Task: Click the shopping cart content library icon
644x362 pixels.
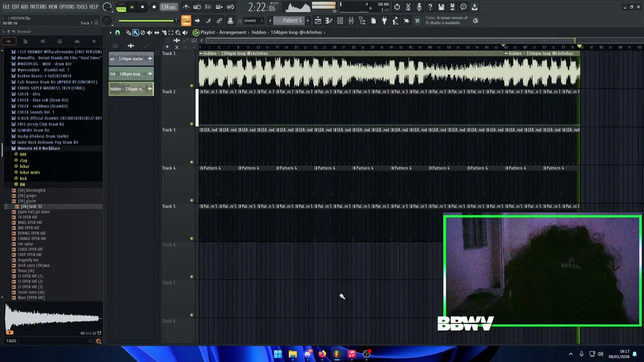Action: click(417, 21)
